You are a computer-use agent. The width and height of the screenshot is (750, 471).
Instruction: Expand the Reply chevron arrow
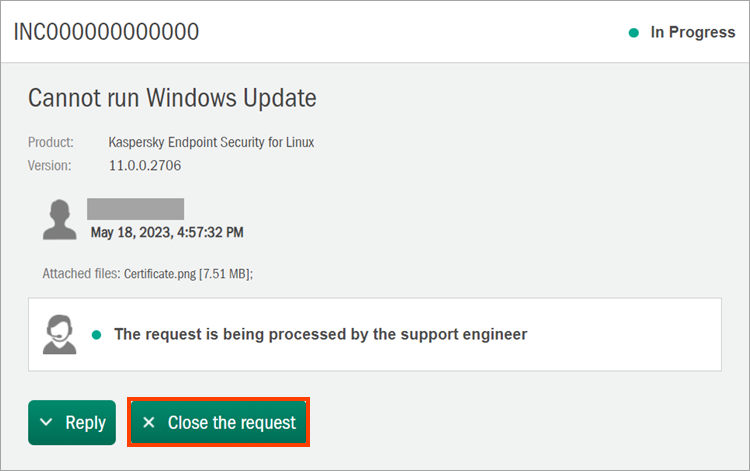pyautogui.click(x=47, y=423)
